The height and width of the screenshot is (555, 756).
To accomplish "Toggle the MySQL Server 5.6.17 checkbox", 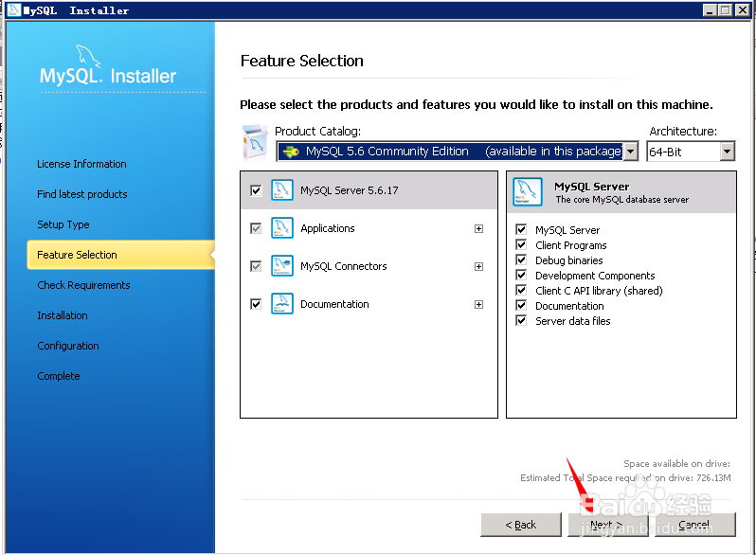I will tap(256, 190).
